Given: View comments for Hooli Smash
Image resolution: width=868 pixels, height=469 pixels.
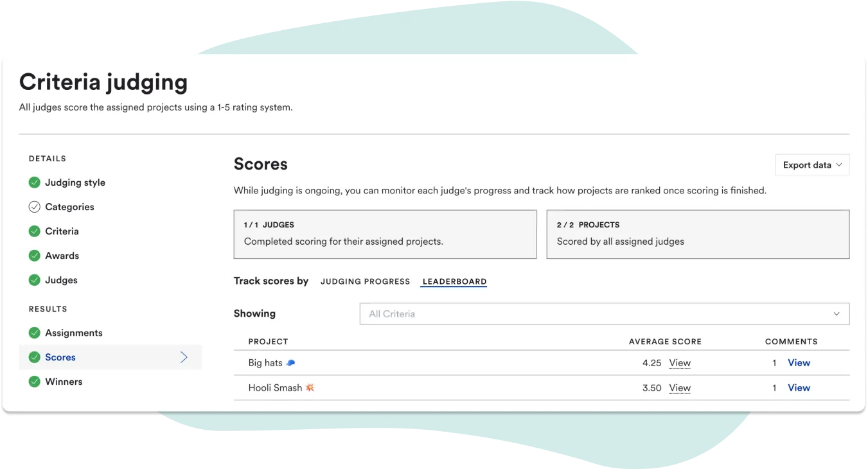Looking at the screenshot, I should [x=799, y=387].
